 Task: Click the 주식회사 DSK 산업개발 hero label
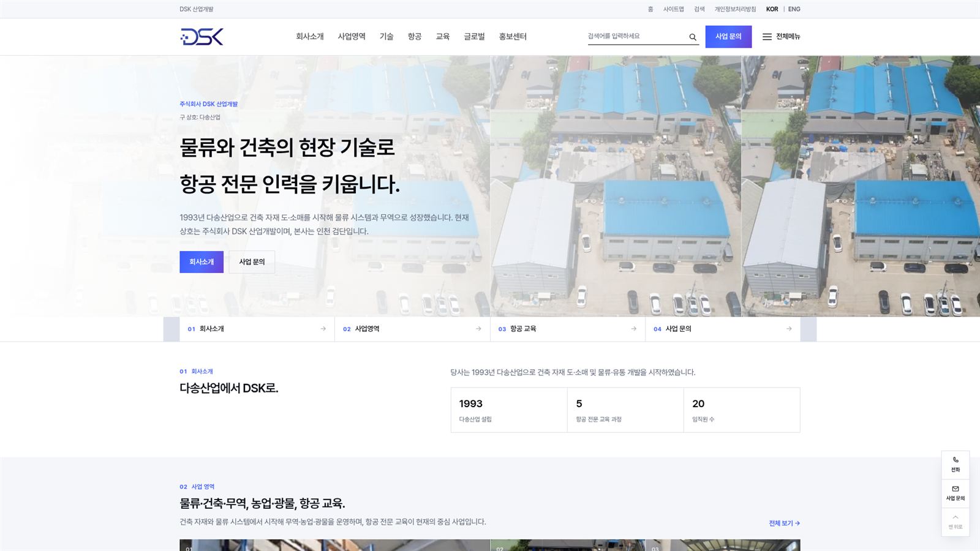[209, 104]
